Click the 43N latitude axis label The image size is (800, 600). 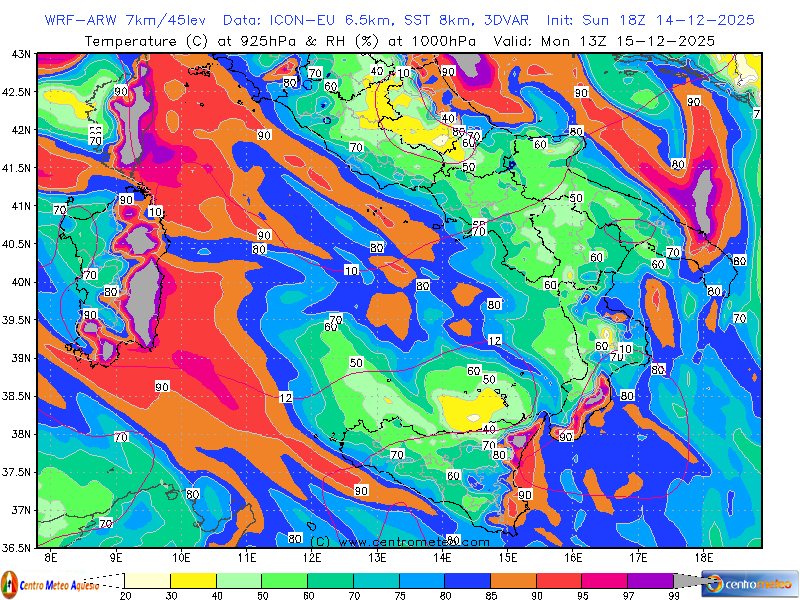[x=20, y=54]
